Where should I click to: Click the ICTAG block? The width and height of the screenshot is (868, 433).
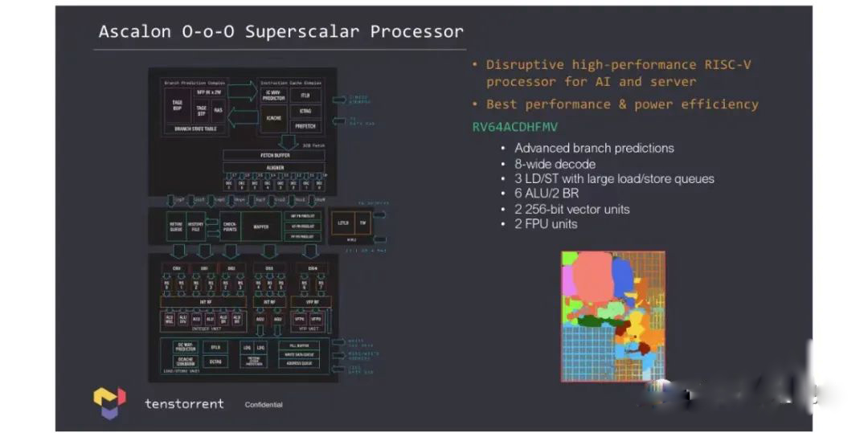pyautogui.click(x=305, y=111)
